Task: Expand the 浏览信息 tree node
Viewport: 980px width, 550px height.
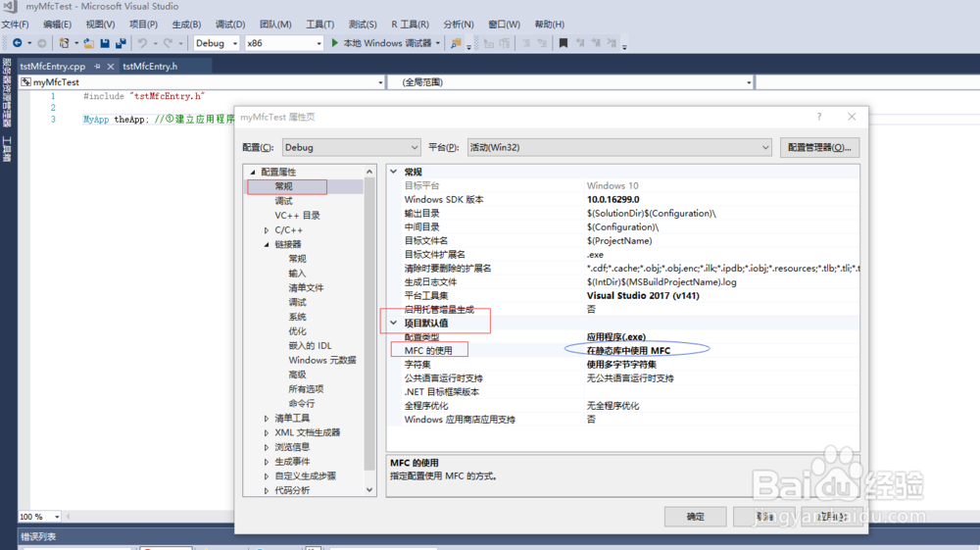Action: (267, 447)
